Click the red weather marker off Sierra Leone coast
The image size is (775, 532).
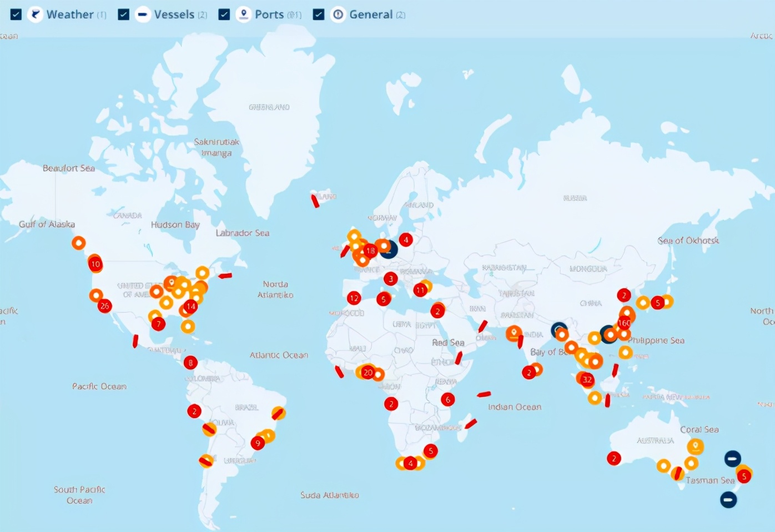pyautogui.click(x=339, y=372)
